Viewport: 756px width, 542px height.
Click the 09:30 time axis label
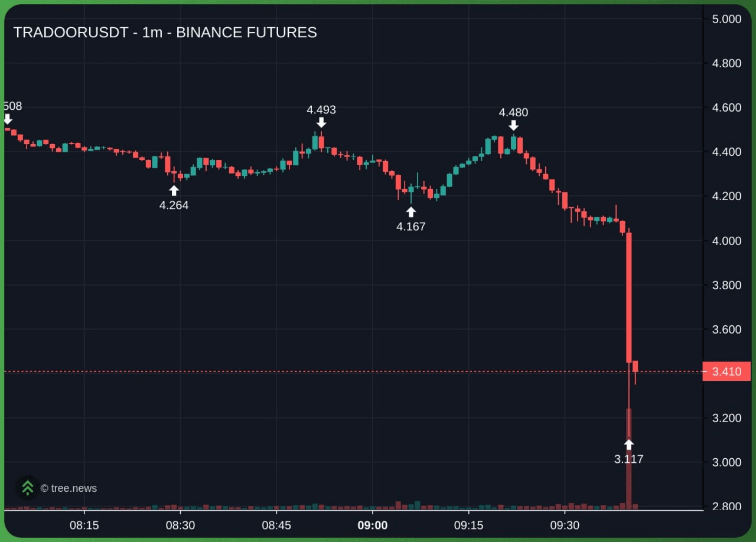pos(565,525)
